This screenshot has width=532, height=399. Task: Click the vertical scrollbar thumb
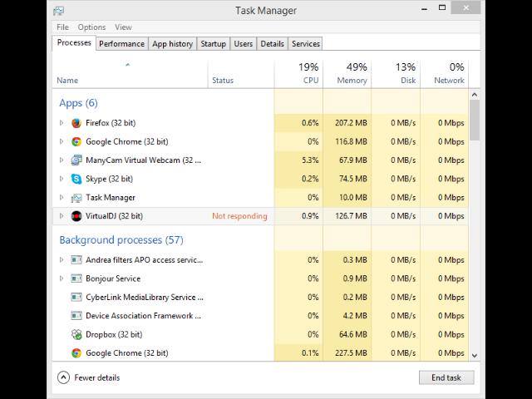coord(475,120)
